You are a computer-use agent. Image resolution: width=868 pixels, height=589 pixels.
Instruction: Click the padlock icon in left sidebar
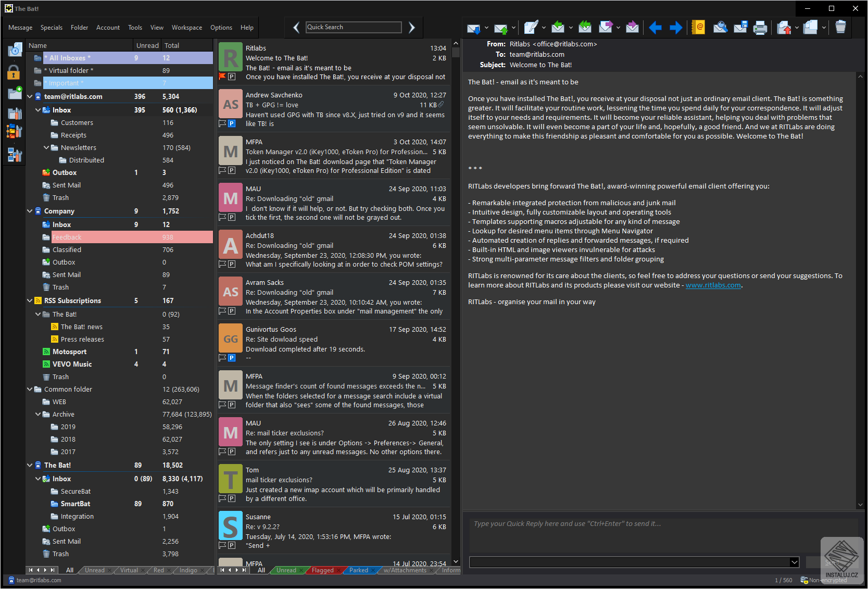(14, 72)
